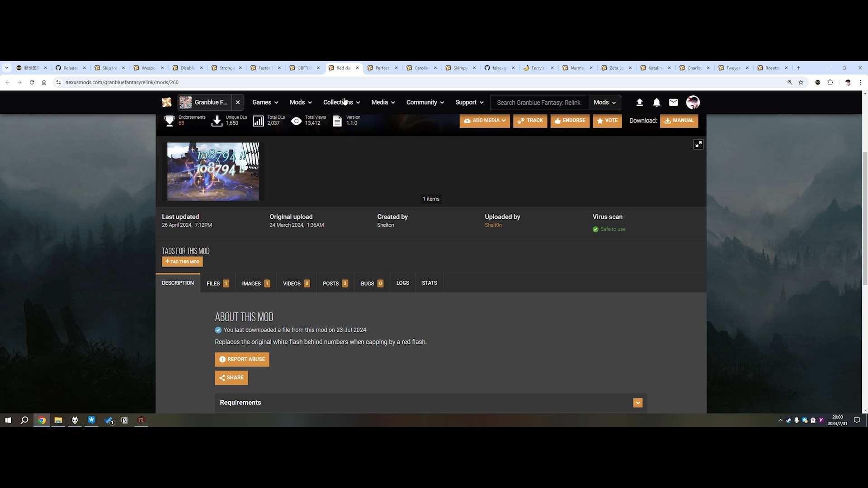Click the Vote button
Screen dimensions: 868x488
[607, 121]
